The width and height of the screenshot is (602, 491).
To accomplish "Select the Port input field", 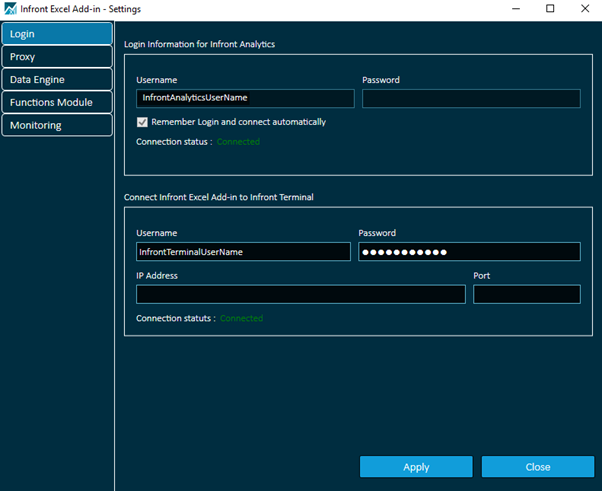I will 526,294.
